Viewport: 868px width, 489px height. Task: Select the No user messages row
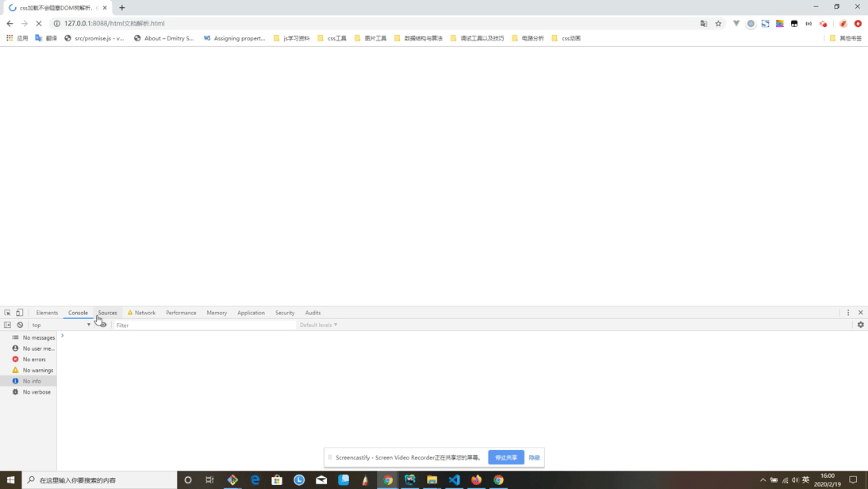tap(29, 348)
